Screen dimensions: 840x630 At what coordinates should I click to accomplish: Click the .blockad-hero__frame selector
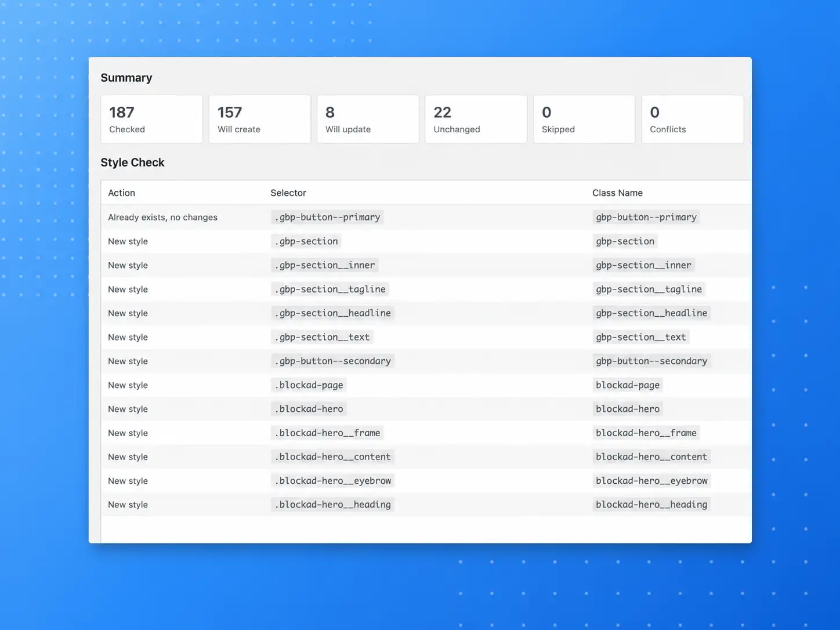pos(327,433)
